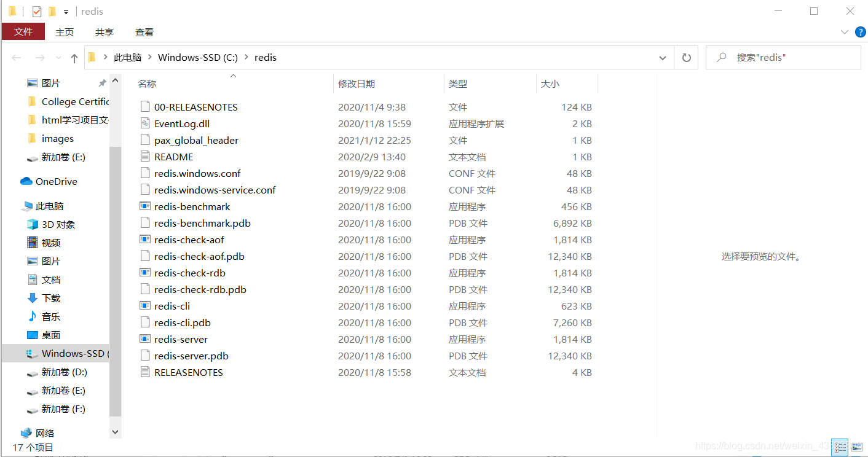Click the redis-check-rdb application icon
The image size is (868, 457).
coord(145,273)
